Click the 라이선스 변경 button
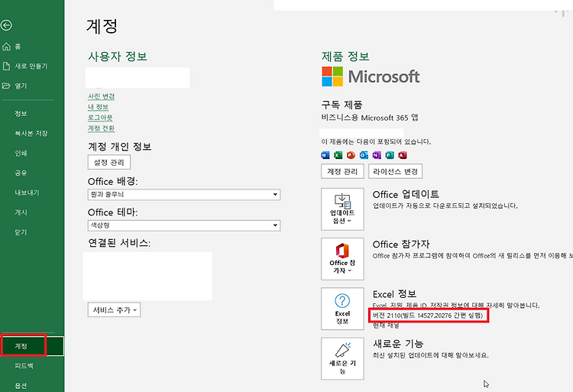Viewport: 573px width, 392px height. click(x=396, y=171)
